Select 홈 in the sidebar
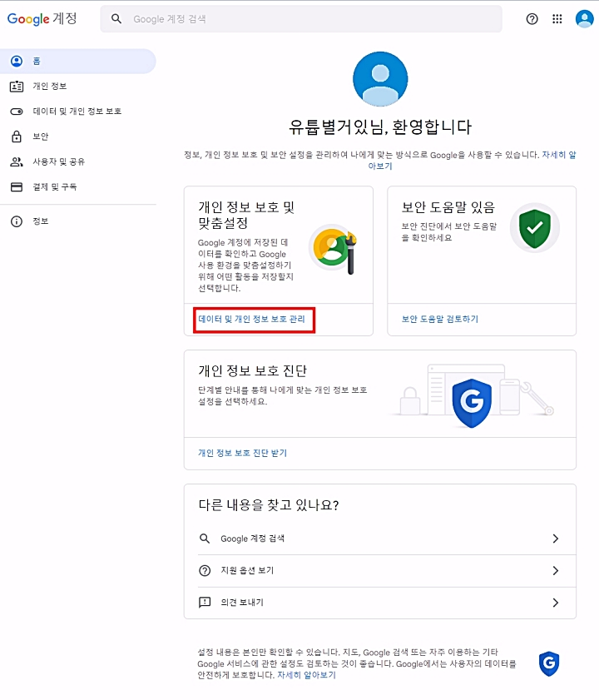Screen dimensions: 599x700 [78, 61]
